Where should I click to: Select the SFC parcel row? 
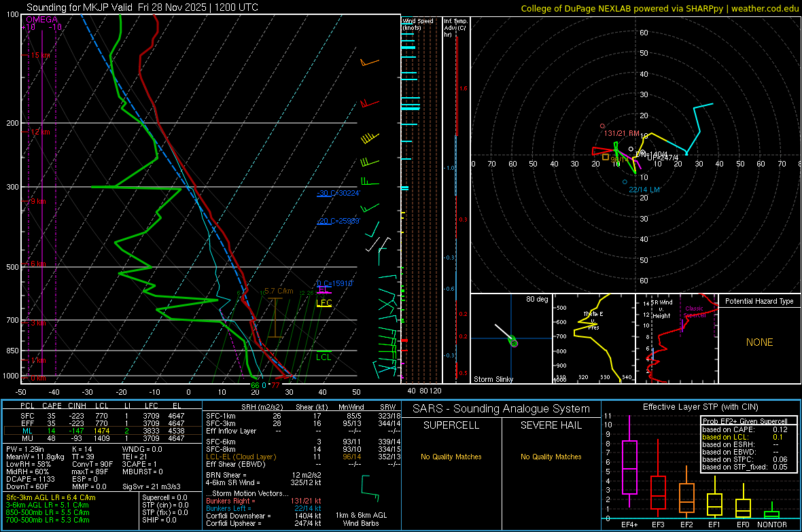click(x=101, y=416)
